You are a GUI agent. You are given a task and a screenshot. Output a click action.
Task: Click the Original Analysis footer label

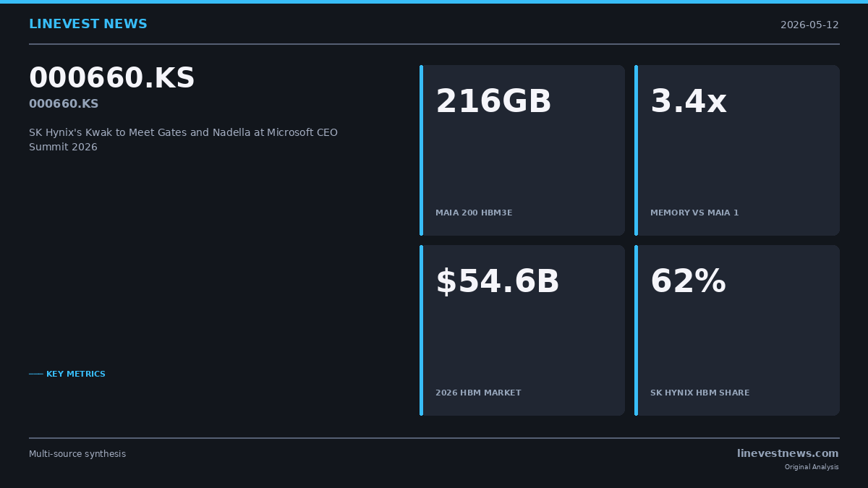pyautogui.click(x=812, y=467)
